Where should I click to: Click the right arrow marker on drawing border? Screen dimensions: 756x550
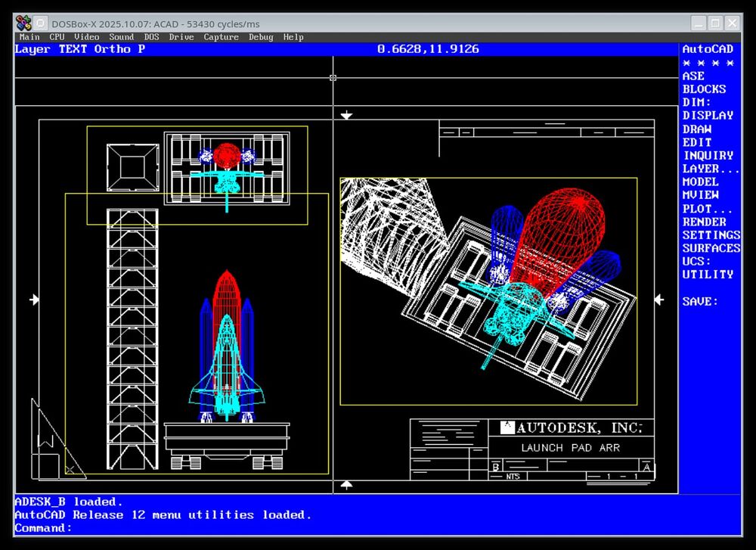pos(658,300)
